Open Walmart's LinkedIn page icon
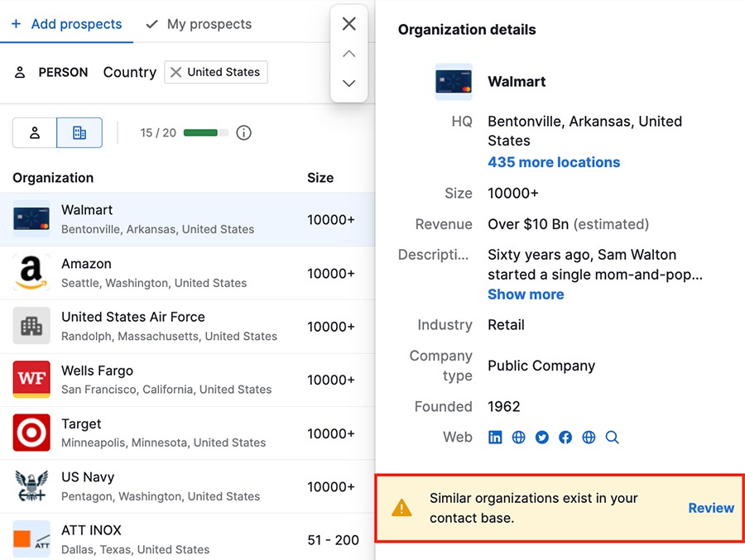Screen dimensions: 745x560 (x=495, y=437)
